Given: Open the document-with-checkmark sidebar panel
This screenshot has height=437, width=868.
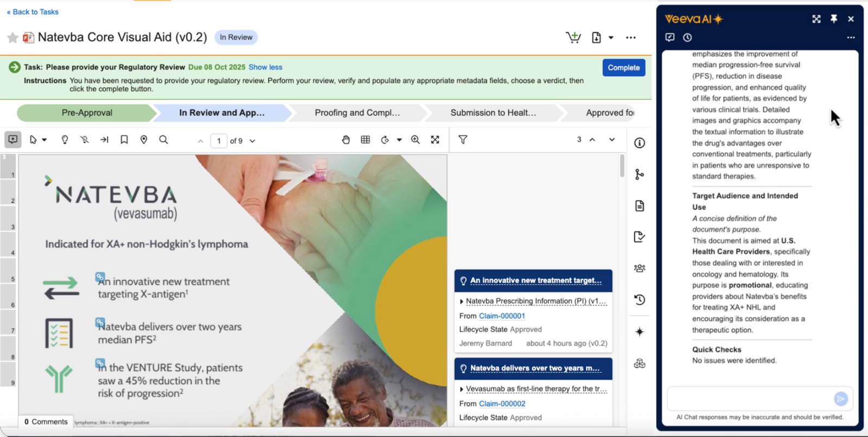Looking at the screenshot, I should (x=640, y=237).
